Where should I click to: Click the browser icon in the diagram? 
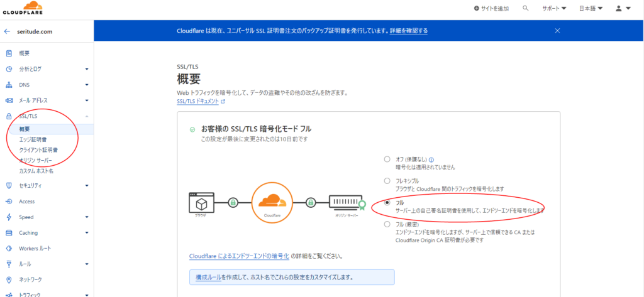[201, 202]
